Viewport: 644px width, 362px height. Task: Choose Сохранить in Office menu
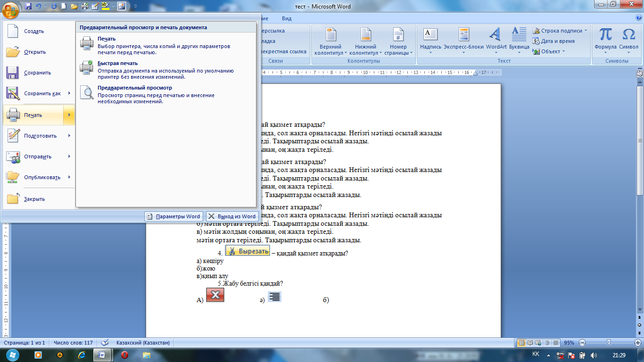coord(39,73)
